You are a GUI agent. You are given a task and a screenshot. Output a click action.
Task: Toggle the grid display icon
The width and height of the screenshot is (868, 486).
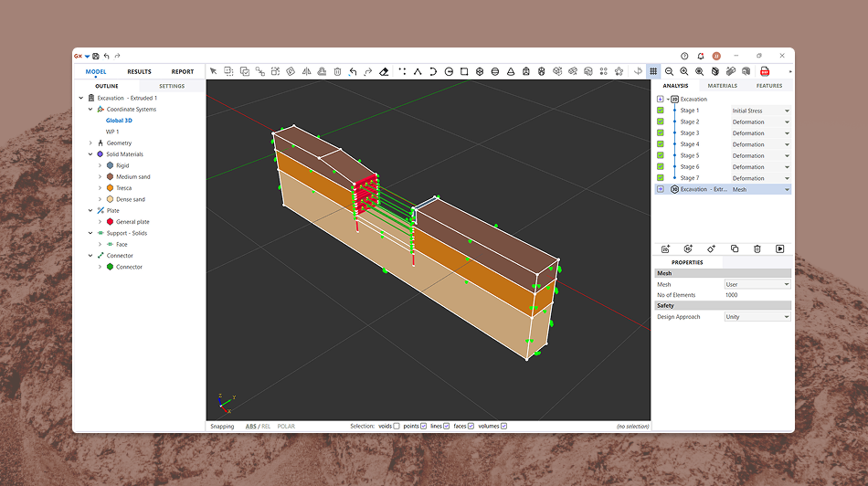point(653,71)
